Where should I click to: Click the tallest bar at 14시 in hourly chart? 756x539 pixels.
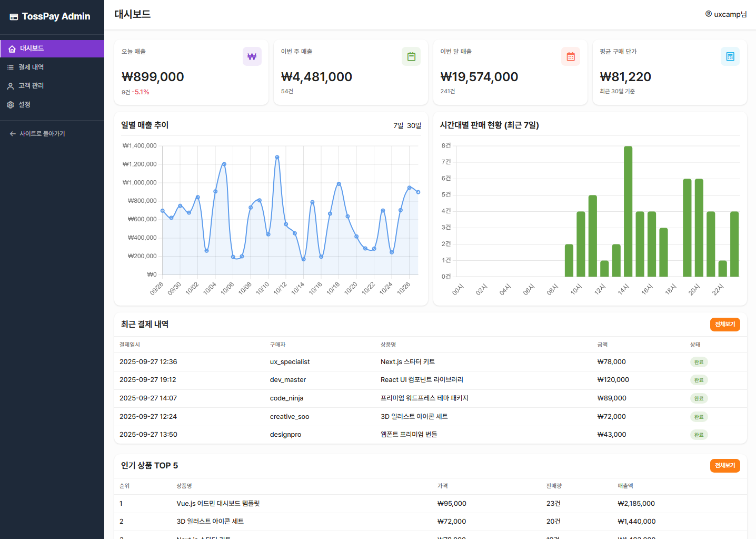point(628,211)
